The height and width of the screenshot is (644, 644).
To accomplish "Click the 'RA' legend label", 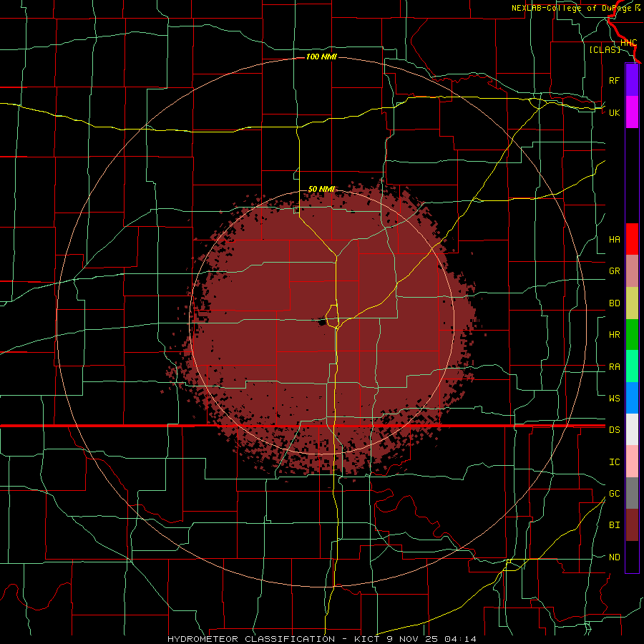I will point(614,367).
